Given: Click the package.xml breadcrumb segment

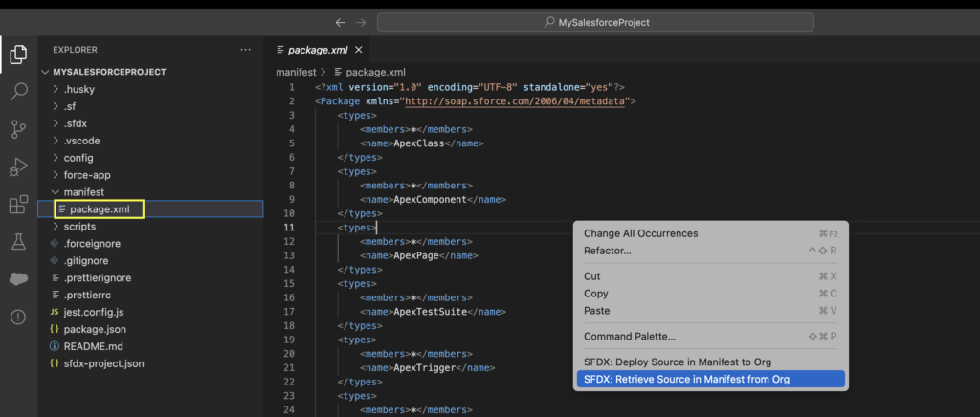Looking at the screenshot, I should point(370,73).
